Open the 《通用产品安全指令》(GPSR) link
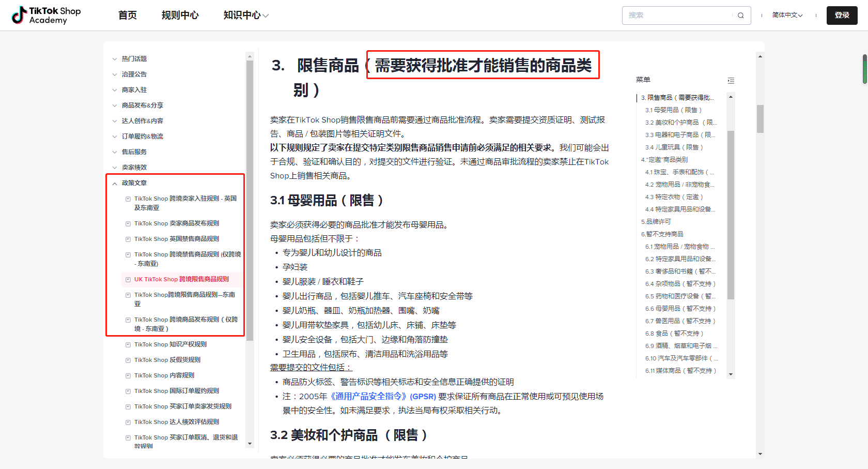This screenshot has height=469, width=868. (383, 397)
